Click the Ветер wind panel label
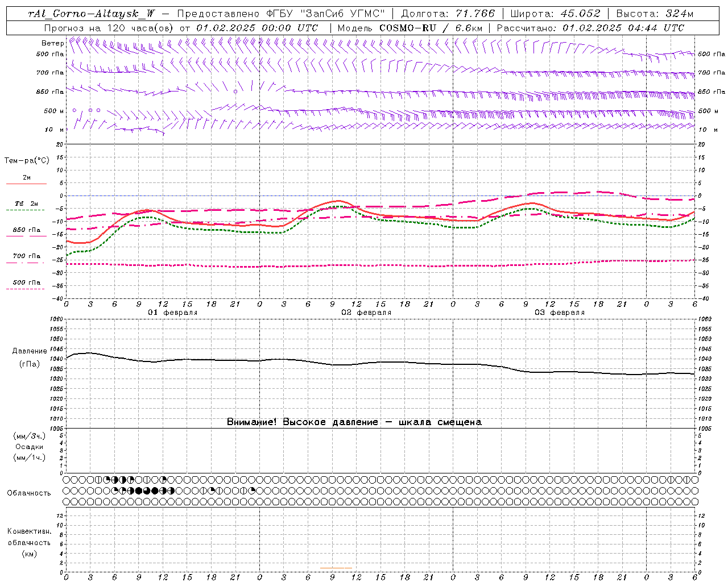Screen dimensions: 728x582 tap(52, 43)
